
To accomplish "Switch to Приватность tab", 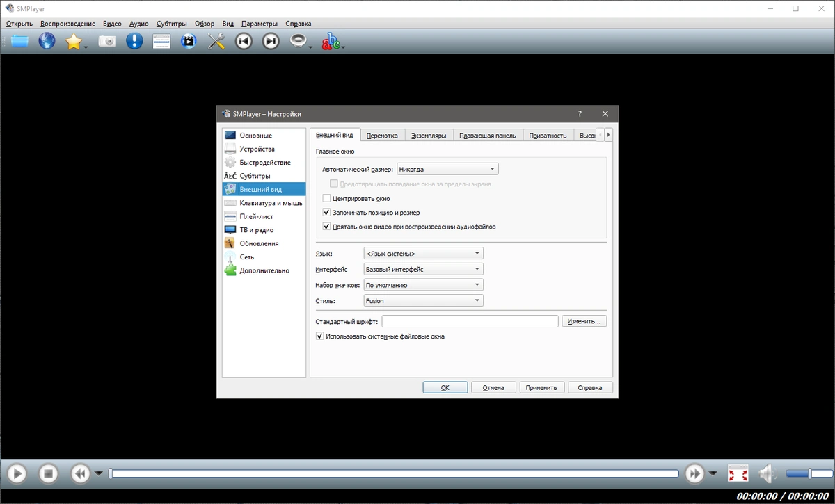I will [x=548, y=136].
